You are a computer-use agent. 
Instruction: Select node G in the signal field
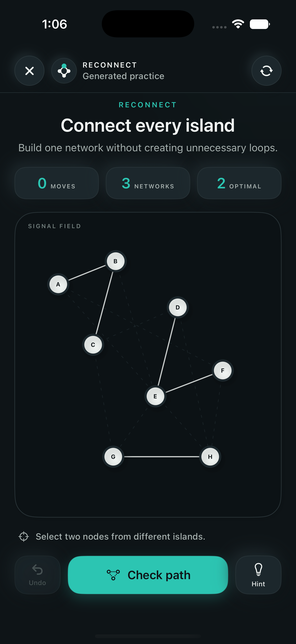point(113,457)
